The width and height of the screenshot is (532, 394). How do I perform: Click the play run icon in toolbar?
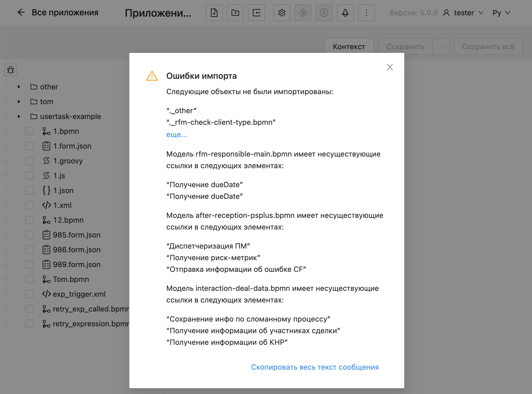[324, 13]
